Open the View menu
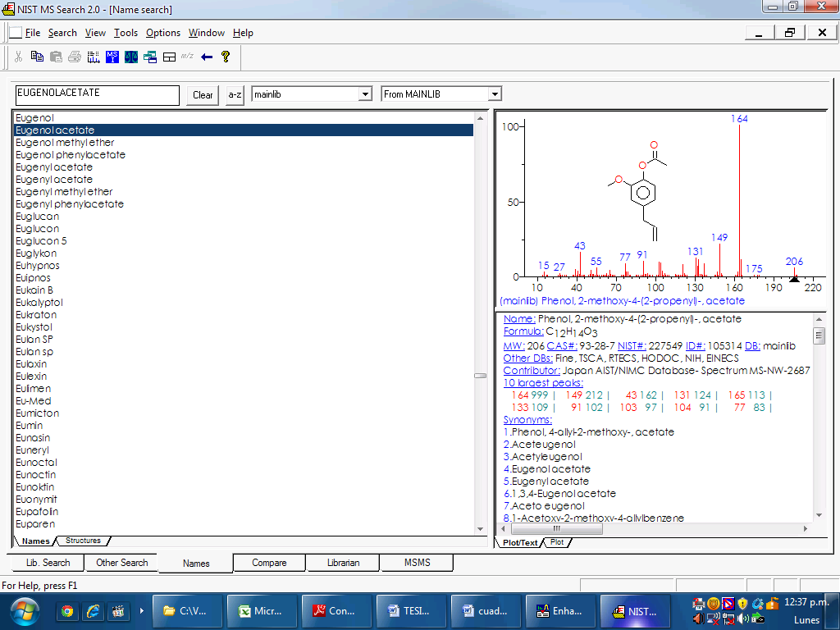 pyautogui.click(x=95, y=33)
